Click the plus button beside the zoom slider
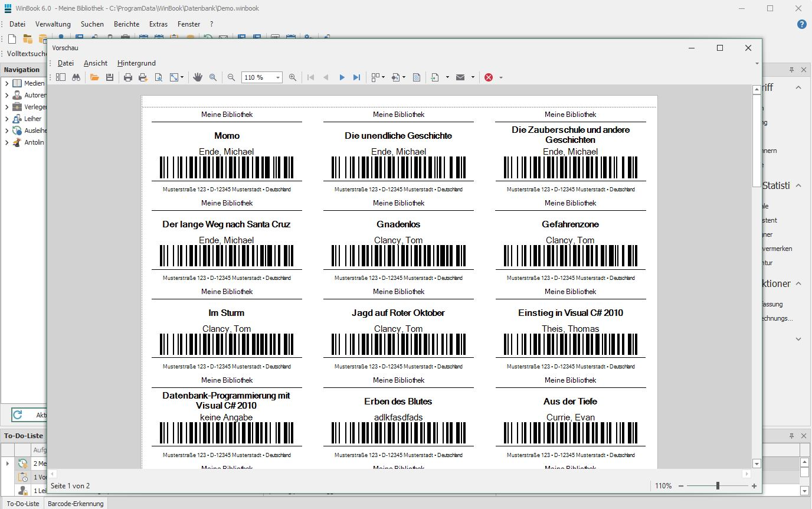This screenshot has height=509, width=812. 754,486
